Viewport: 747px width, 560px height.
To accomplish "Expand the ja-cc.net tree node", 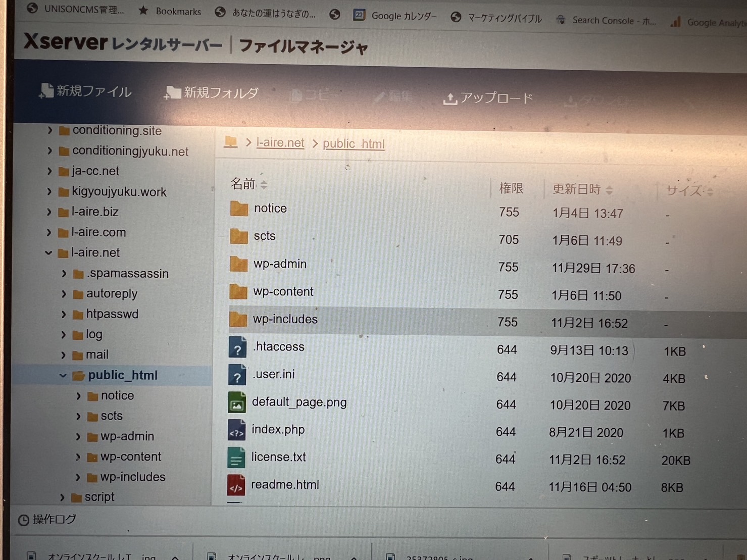I will click(49, 171).
